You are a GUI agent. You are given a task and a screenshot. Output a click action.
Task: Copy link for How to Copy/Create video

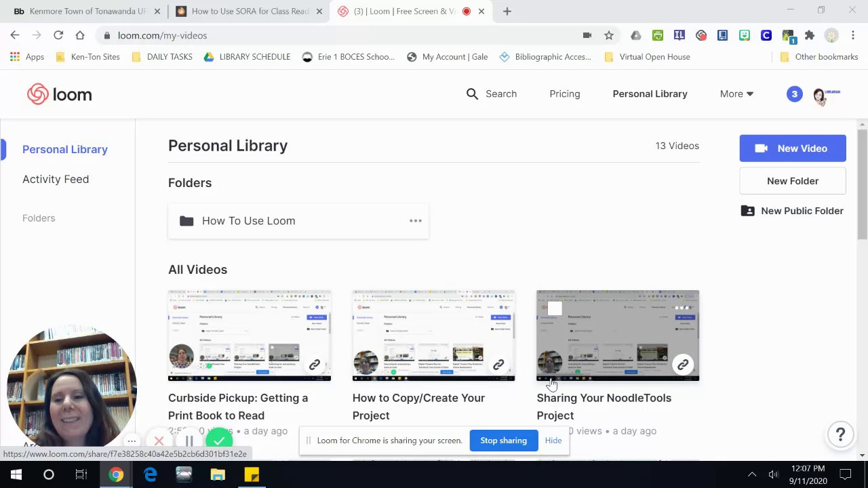pyautogui.click(x=498, y=365)
